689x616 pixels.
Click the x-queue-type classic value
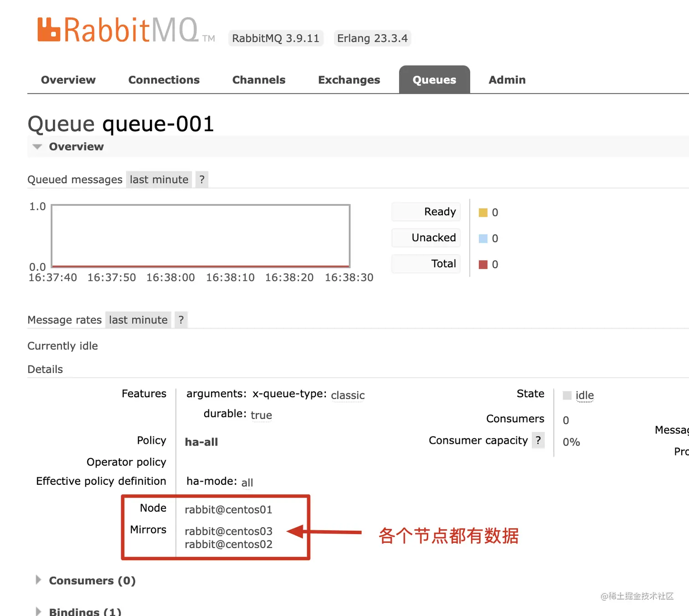[x=348, y=395]
